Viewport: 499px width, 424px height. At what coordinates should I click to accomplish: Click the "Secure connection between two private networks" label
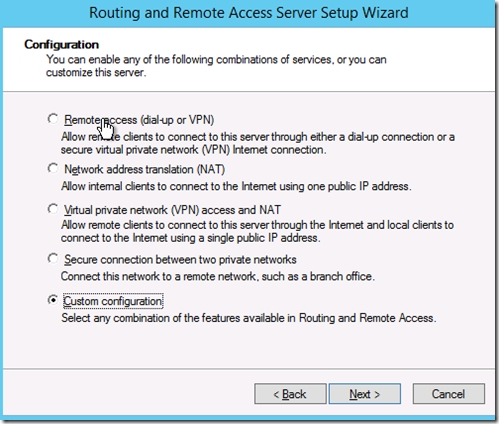(180, 260)
